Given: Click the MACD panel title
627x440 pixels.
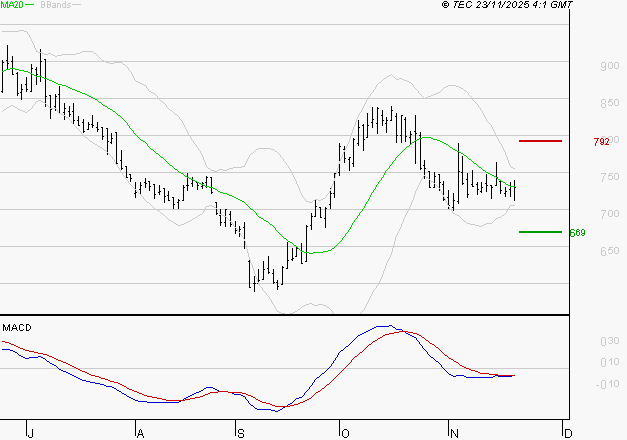Looking at the screenshot, I should [x=17, y=328].
